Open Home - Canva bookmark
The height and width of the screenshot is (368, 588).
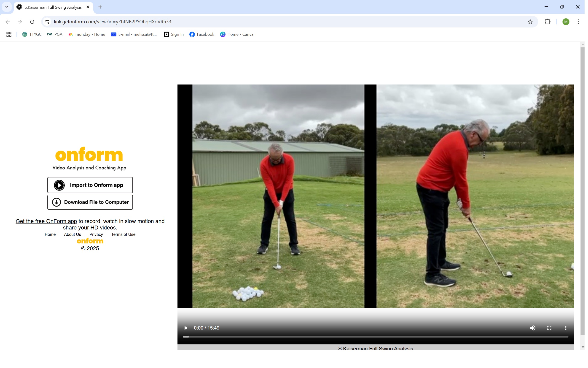[x=236, y=34]
